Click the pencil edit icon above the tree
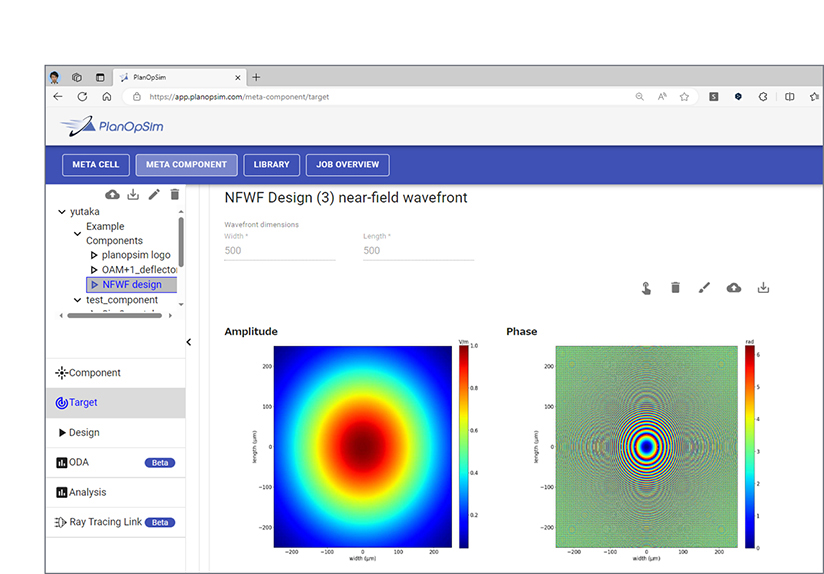Image resolution: width=824 pixels, height=574 pixels. 154,194
